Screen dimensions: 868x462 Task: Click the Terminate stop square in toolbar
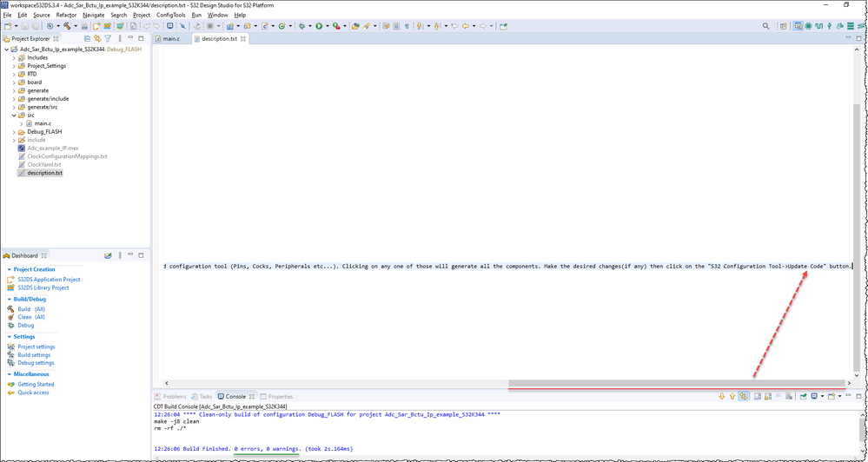click(x=210, y=26)
